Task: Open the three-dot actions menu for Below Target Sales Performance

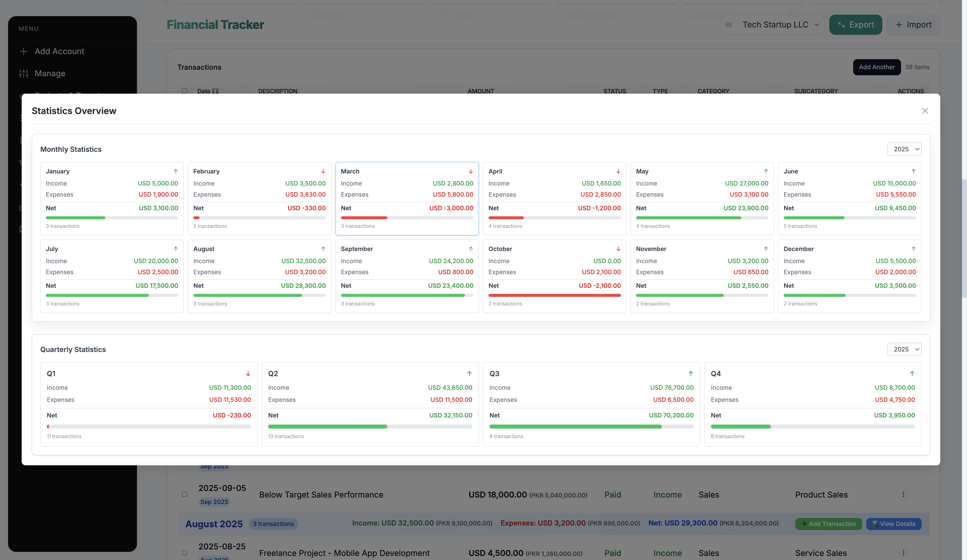Action: click(x=904, y=495)
